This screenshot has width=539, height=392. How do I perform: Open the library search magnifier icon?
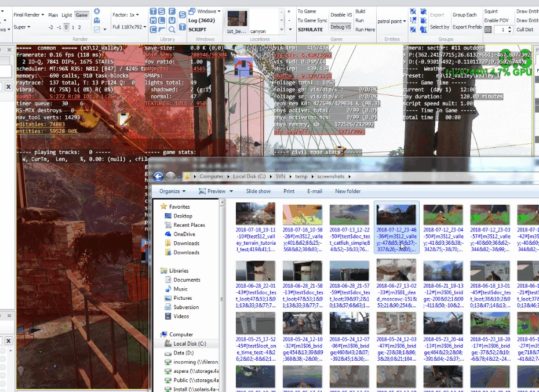pyautogui.click(x=172, y=29)
